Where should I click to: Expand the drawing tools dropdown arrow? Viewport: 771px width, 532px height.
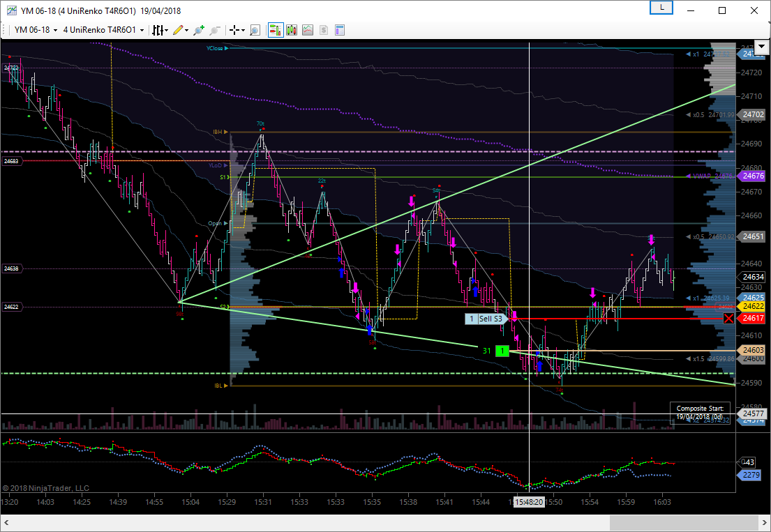(186, 31)
